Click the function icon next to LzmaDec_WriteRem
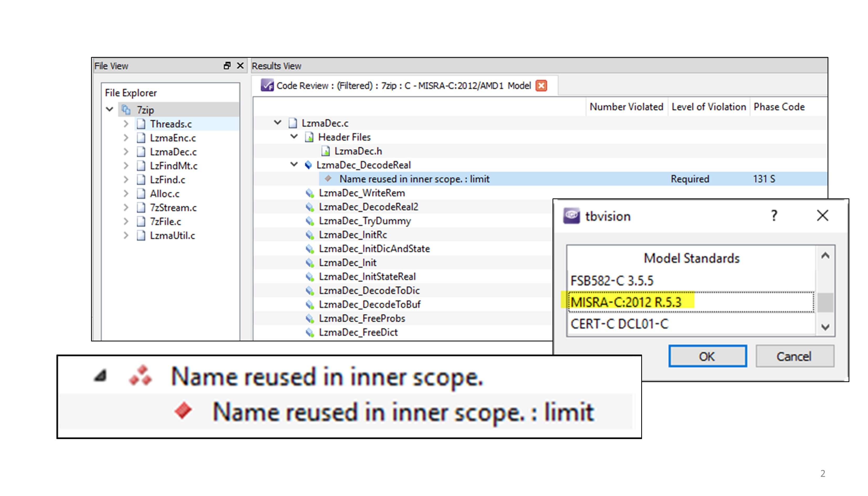 (x=304, y=193)
